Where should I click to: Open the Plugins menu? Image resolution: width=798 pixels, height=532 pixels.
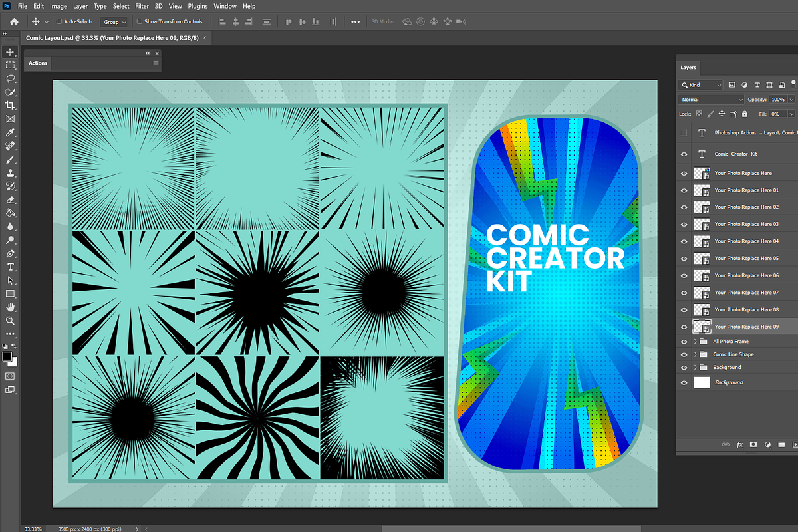[198, 6]
